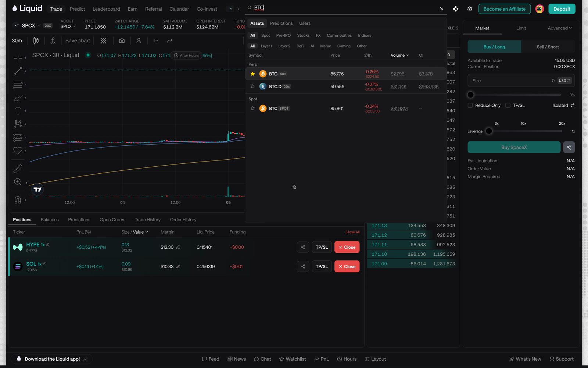
Task: Adjust the Leverage slider handle
Action: point(489,131)
